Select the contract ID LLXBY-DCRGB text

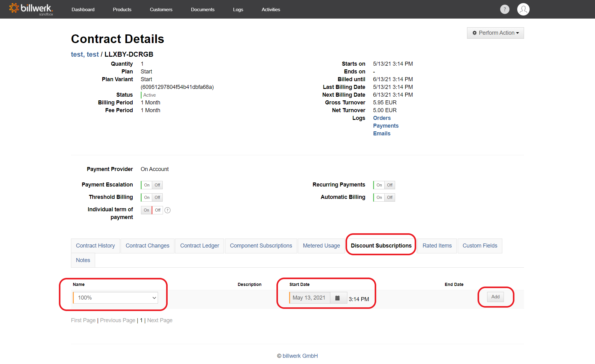129,55
